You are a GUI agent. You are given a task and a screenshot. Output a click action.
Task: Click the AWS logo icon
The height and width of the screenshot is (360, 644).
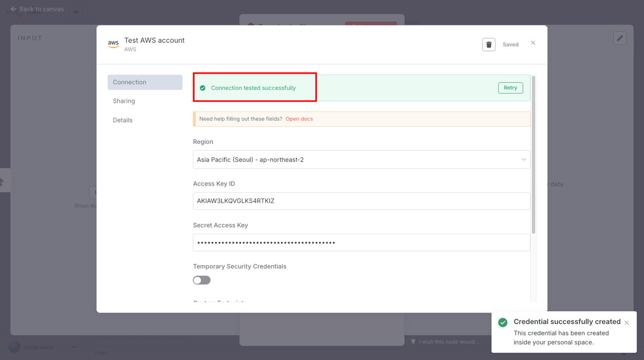[x=113, y=44]
